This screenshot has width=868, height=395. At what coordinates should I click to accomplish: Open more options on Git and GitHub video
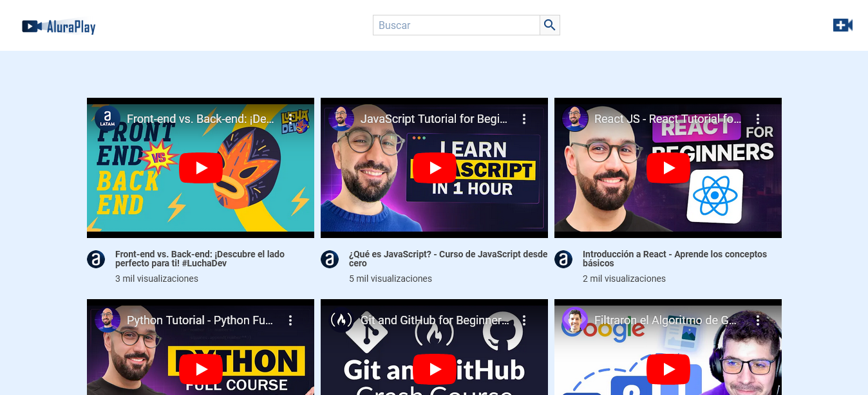pos(524,320)
